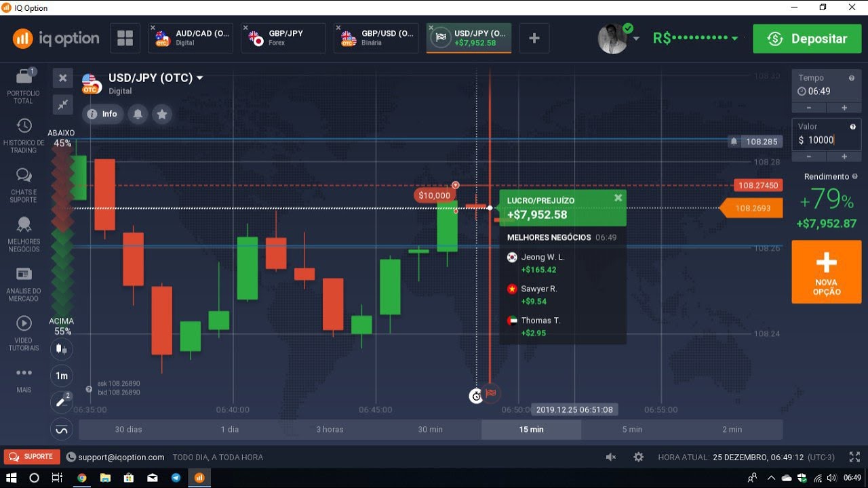
Task: Click the Tempo help question icon
Action: tap(852, 78)
